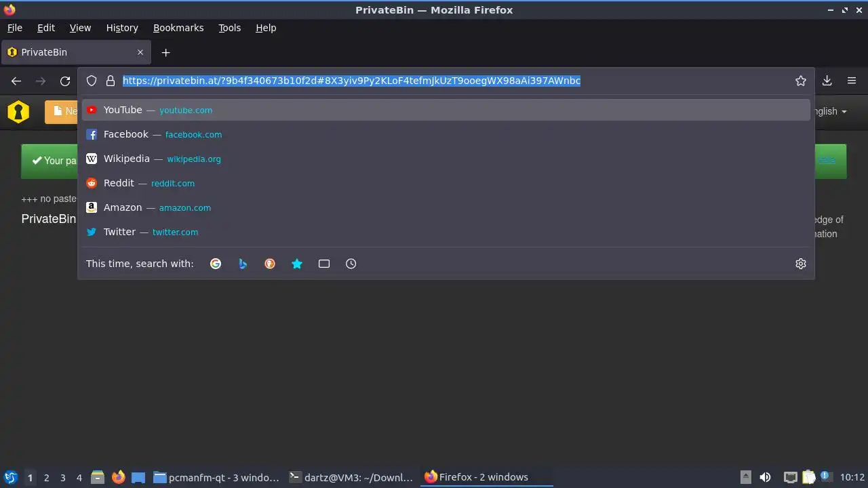This screenshot has width=868, height=488.
Task: Open the View menu
Action: 80,28
